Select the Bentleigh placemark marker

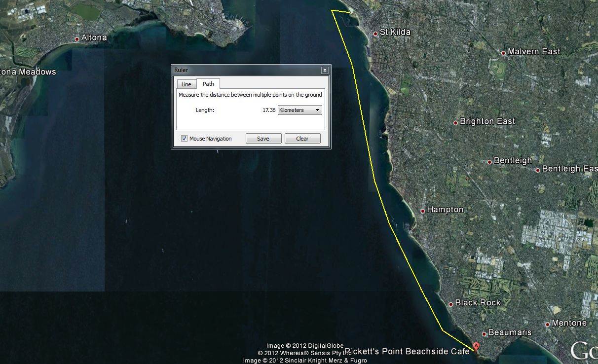pos(490,160)
